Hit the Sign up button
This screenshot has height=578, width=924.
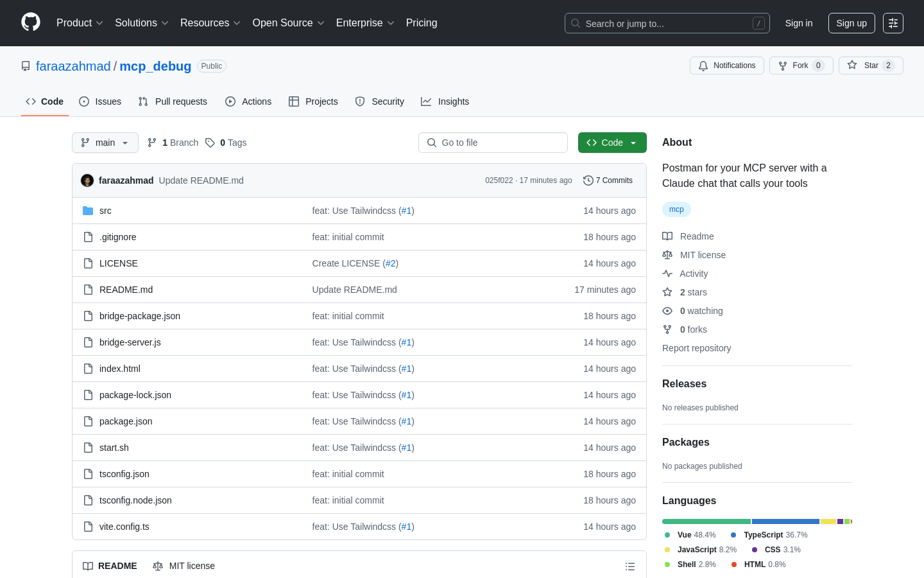coord(851,23)
